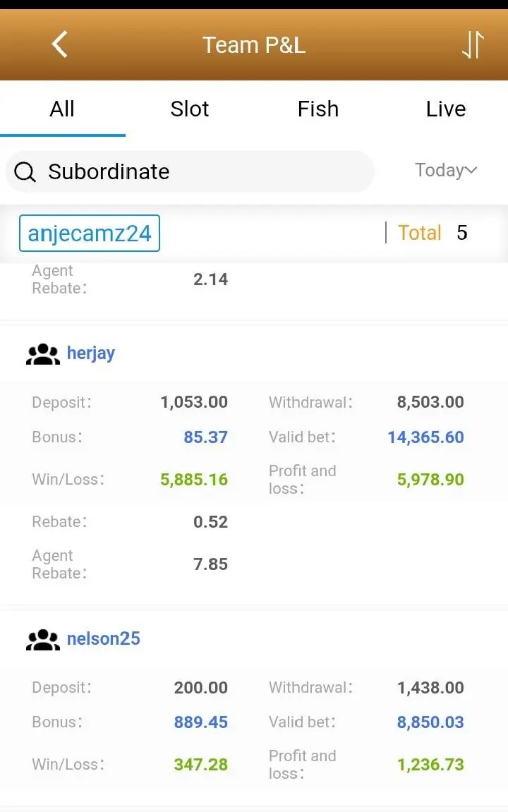Screen dimensions: 508x812
Task: Select the Live tab
Action: [x=446, y=109]
